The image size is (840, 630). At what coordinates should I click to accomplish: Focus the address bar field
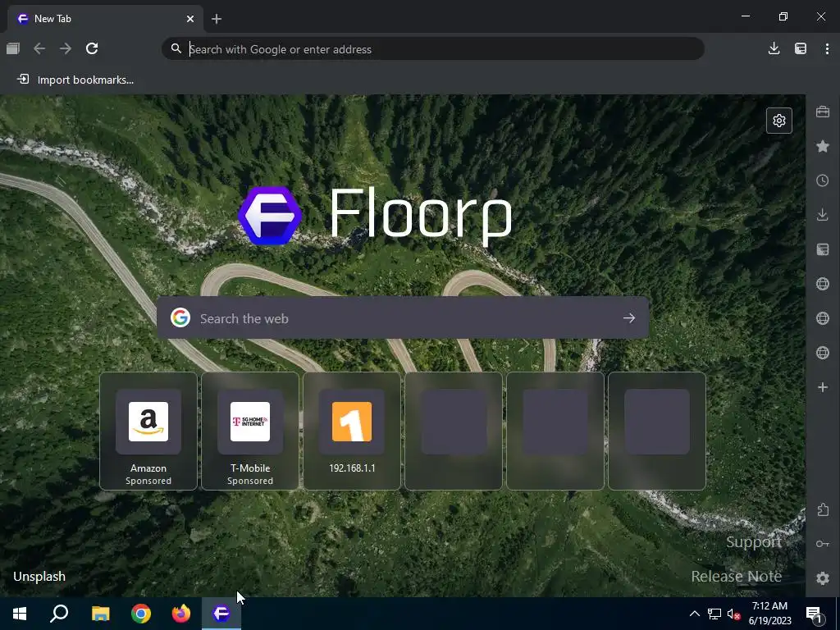tap(433, 48)
